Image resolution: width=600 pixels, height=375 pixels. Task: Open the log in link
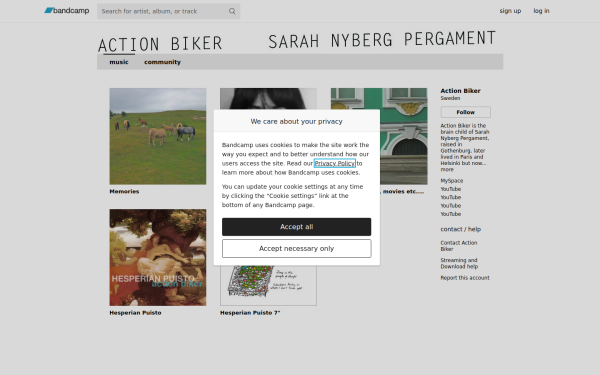541,11
